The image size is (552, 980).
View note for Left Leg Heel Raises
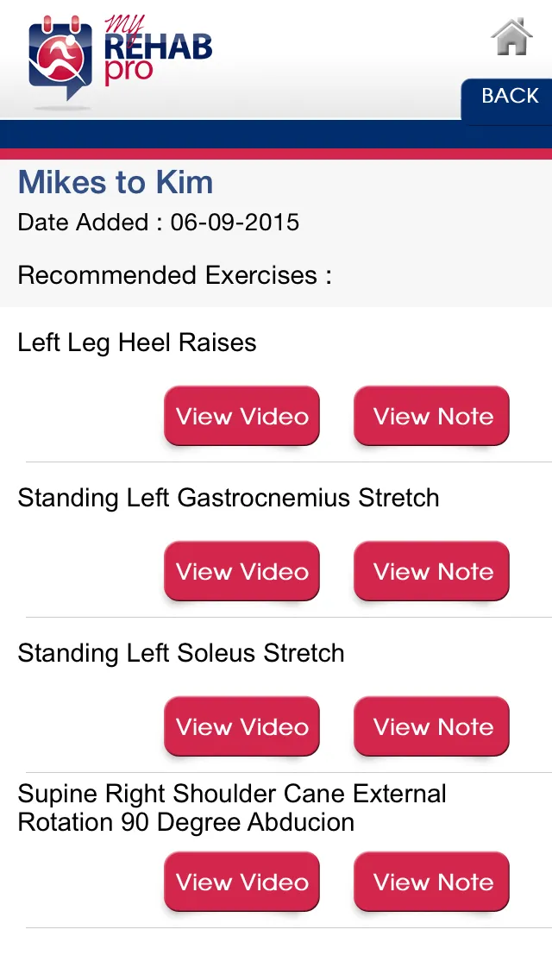[432, 416]
